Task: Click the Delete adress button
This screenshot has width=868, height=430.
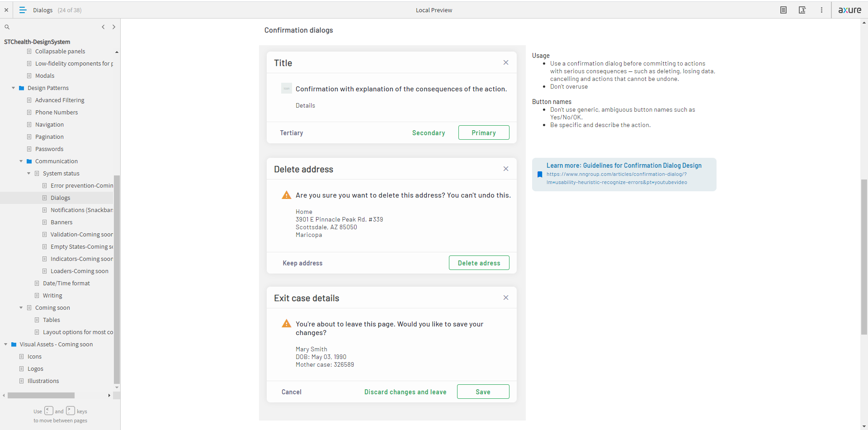Action: pos(479,263)
